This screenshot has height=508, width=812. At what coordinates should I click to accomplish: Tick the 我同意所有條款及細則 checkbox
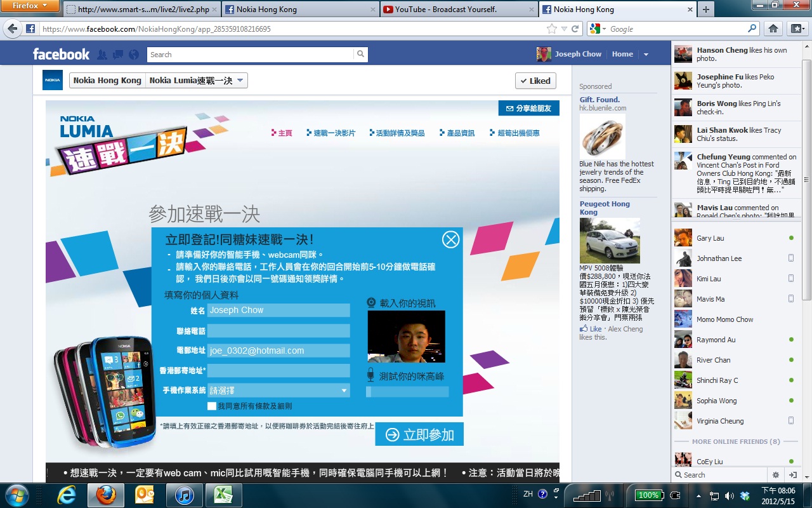(212, 406)
